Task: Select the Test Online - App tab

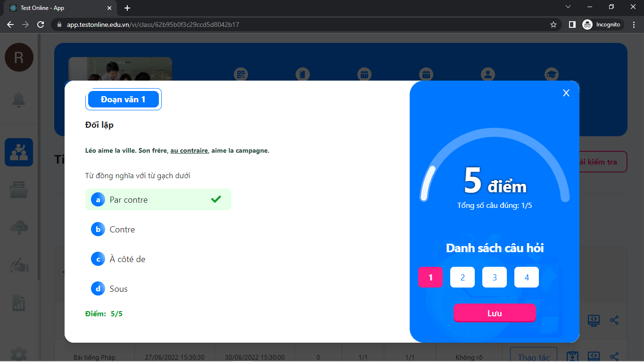Action: (x=60, y=8)
